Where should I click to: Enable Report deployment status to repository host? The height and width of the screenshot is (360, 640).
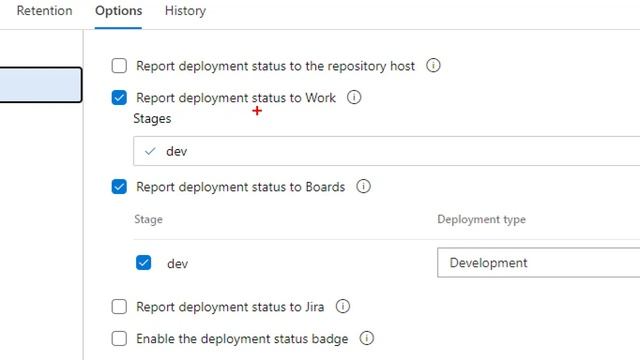119,66
